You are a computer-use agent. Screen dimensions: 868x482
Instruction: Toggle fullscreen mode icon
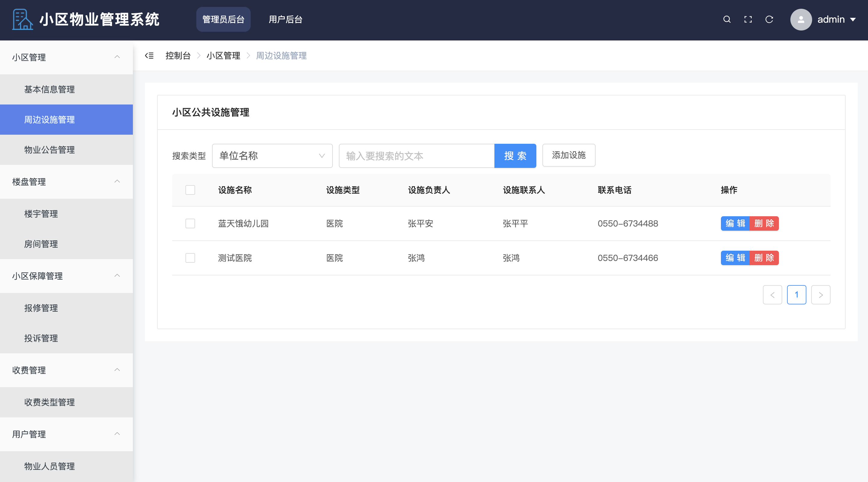[748, 20]
